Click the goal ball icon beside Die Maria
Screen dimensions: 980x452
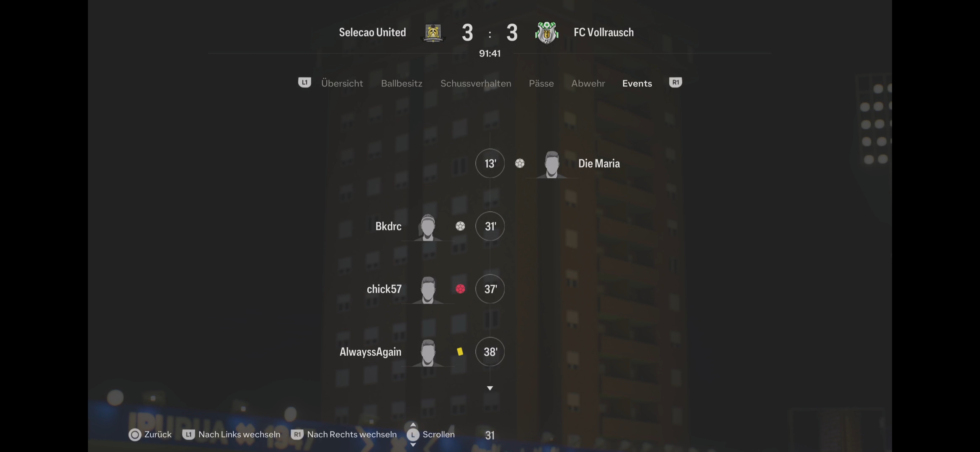pyautogui.click(x=520, y=163)
